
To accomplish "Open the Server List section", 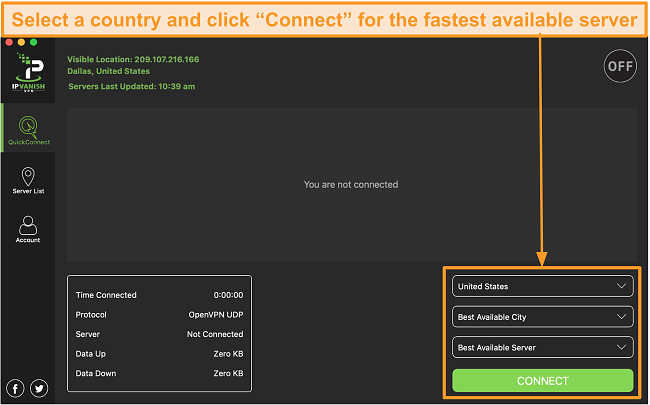I will 28,180.
